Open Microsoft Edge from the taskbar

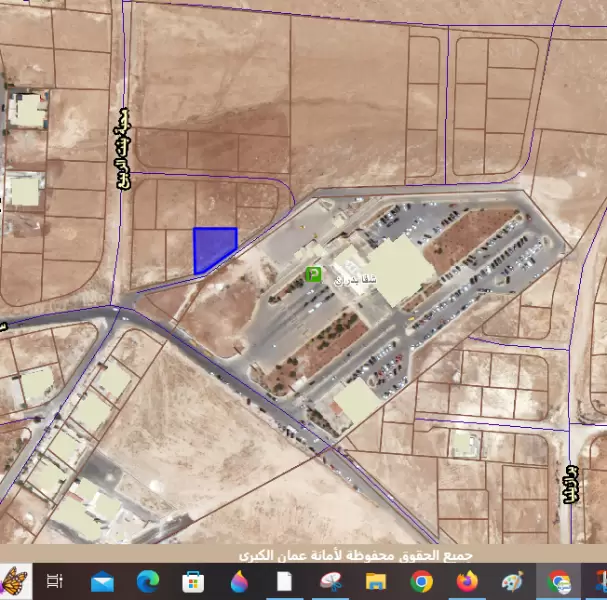click(148, 581)
